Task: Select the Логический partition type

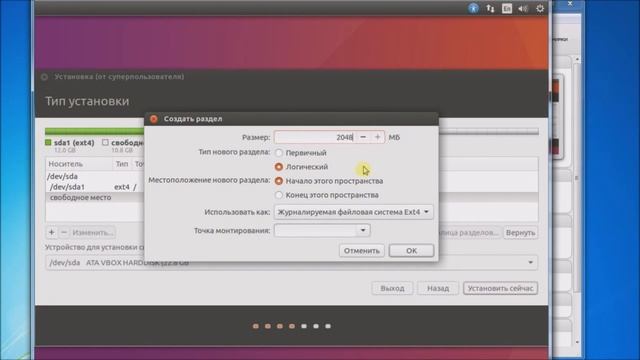Action: [x=302, y=167]
